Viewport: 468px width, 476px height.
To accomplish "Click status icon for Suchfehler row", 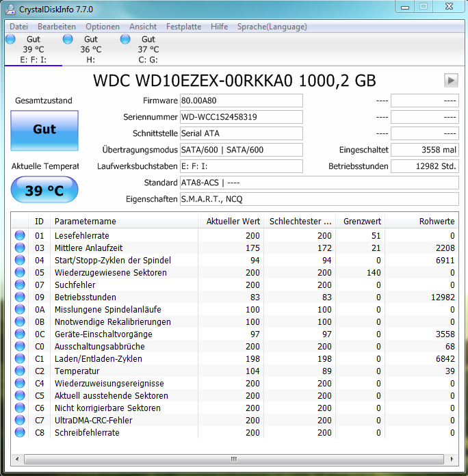I will click(x=20, y=285).
